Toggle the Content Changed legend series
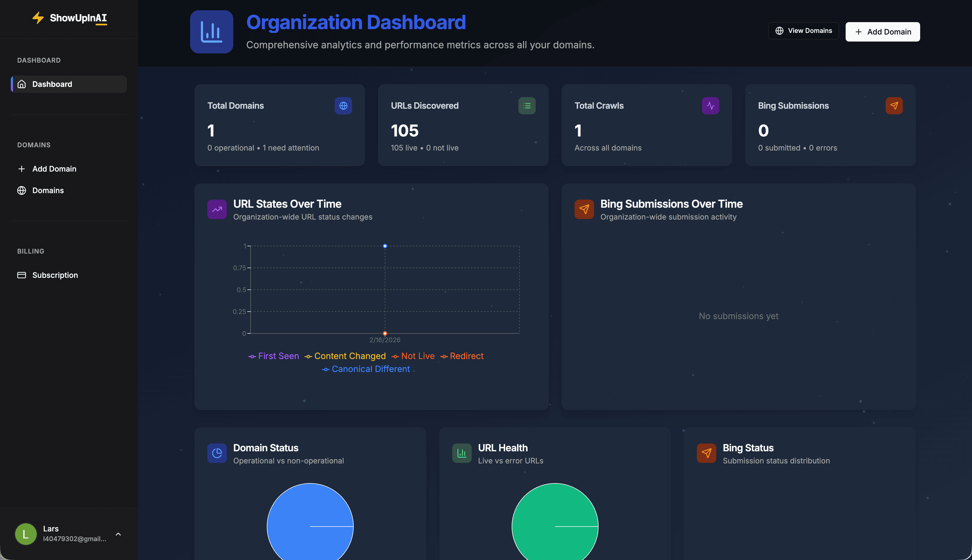 (345, 356)
